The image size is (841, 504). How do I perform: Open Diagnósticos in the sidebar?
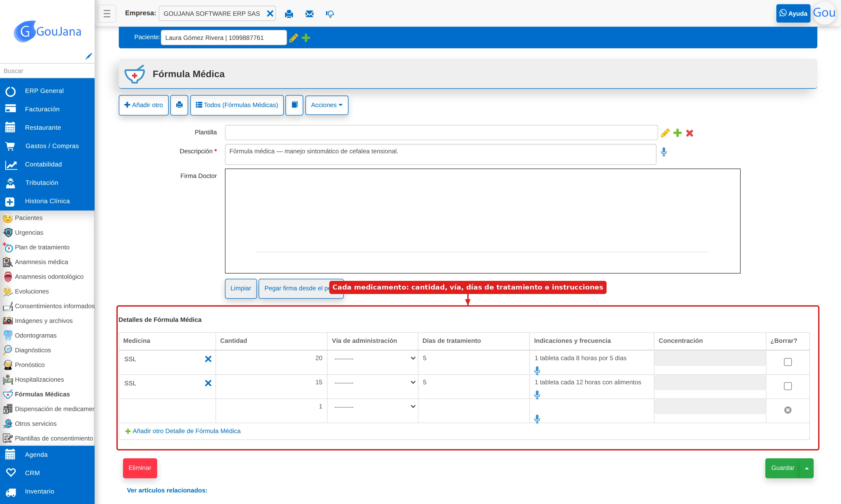(x=33, y=350)
